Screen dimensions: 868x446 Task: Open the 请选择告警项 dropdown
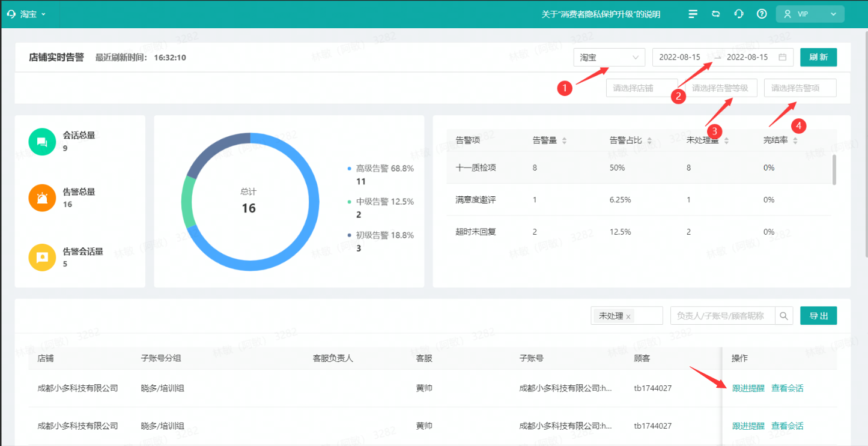[x=800, y=88]
